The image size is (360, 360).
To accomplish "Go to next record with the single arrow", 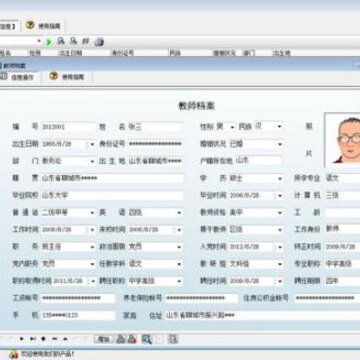I will click(22, 339).
